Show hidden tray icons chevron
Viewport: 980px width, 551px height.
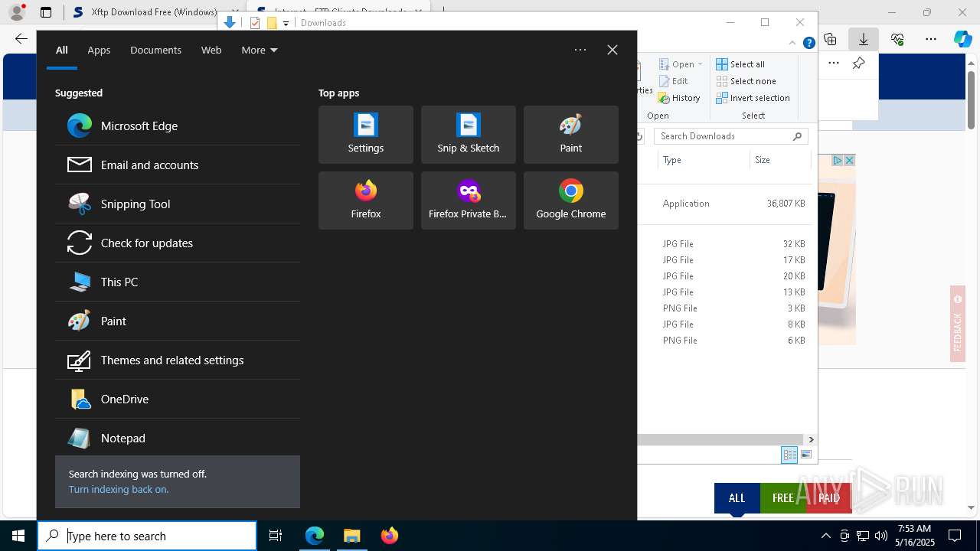pyautogui.click(x=825, y=536)
